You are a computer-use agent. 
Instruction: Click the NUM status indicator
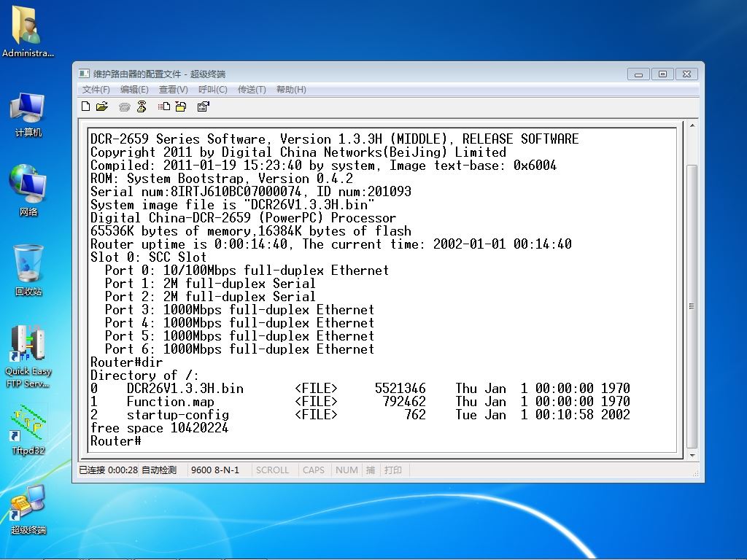pos(347,470)
